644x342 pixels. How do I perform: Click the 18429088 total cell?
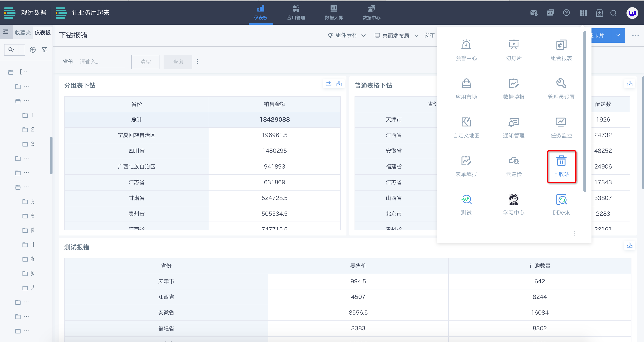click(x=274, y=120)
